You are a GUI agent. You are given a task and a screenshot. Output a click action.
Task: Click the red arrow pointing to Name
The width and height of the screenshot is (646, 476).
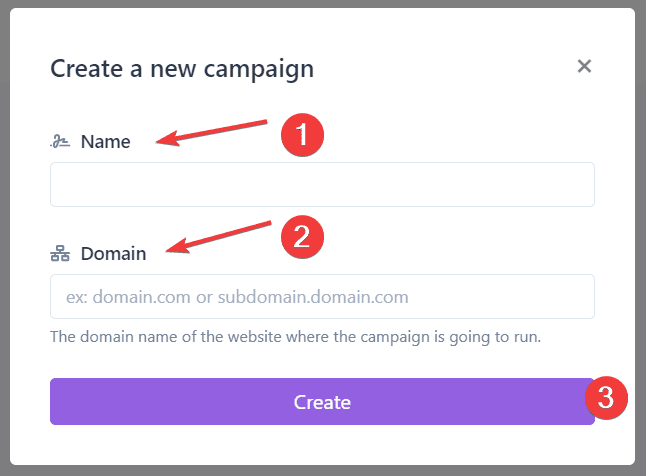[x=213, y=133]
